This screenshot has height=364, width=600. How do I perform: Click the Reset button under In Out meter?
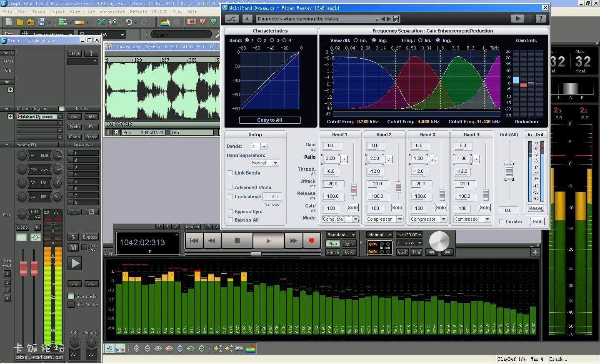[x=536, y=208]
